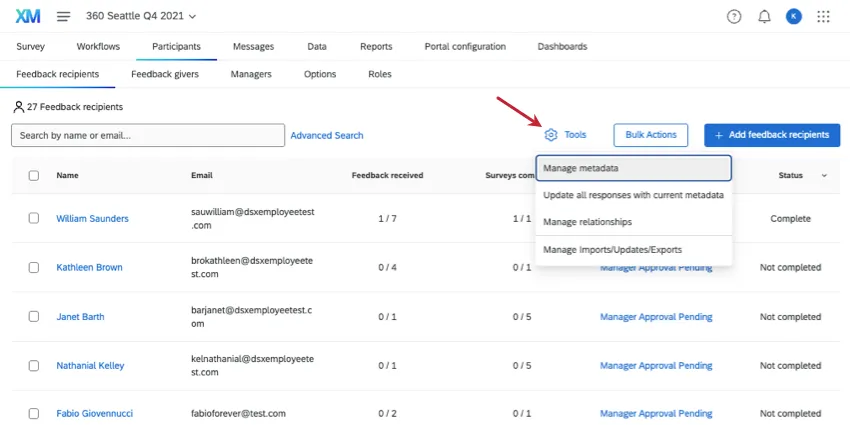Select the Feedback recipients sub-tab

click(x=57, y=74)
